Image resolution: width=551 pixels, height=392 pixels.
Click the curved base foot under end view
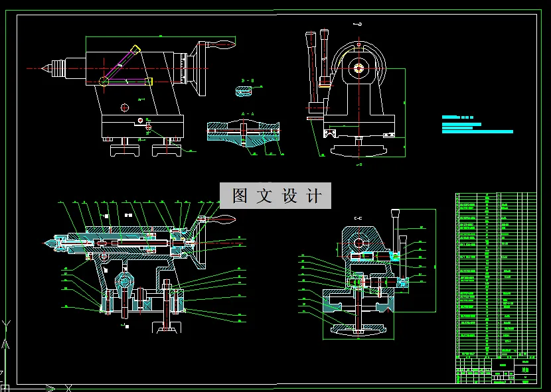[358, 151]
